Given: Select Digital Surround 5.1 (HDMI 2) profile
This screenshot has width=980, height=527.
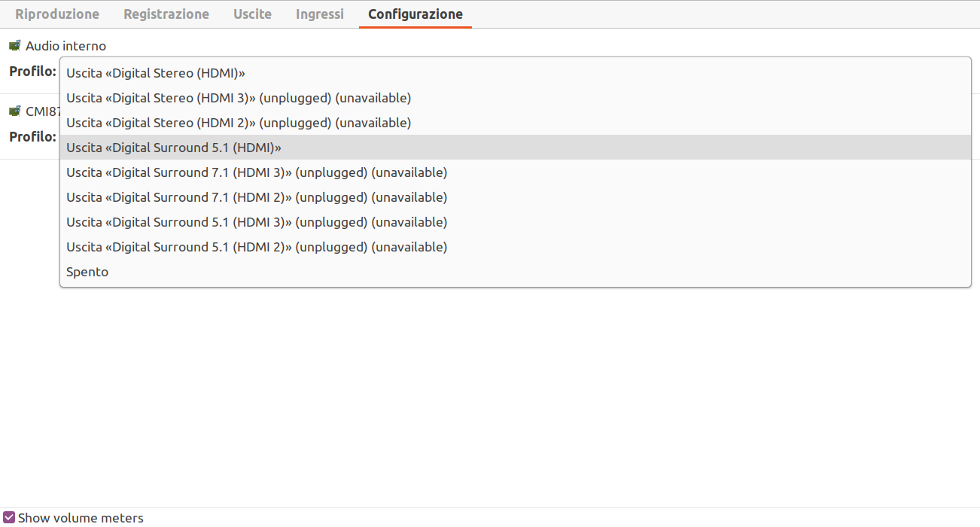Looking at the screenshot, I should pos(516,247).
